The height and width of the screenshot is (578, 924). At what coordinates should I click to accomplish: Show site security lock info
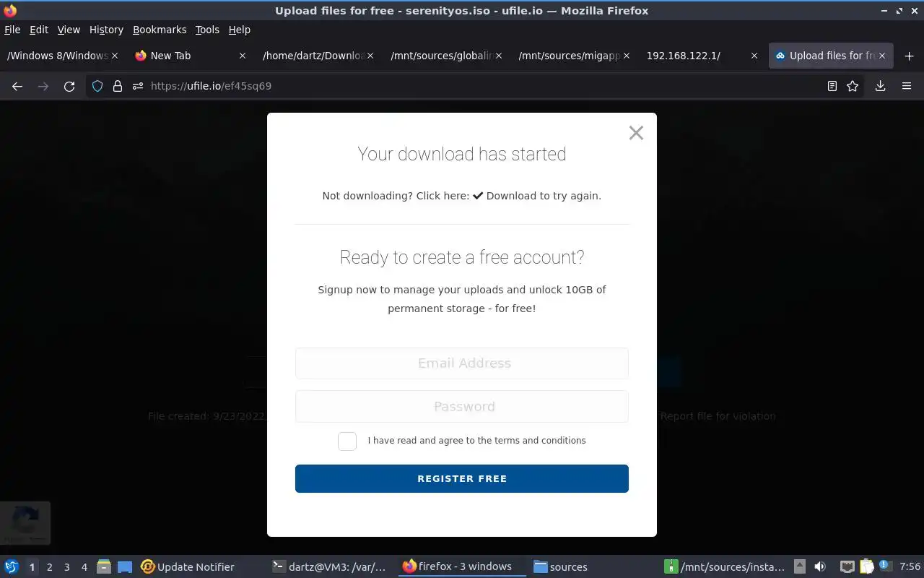pyautogui.click(x=118, y=86)
